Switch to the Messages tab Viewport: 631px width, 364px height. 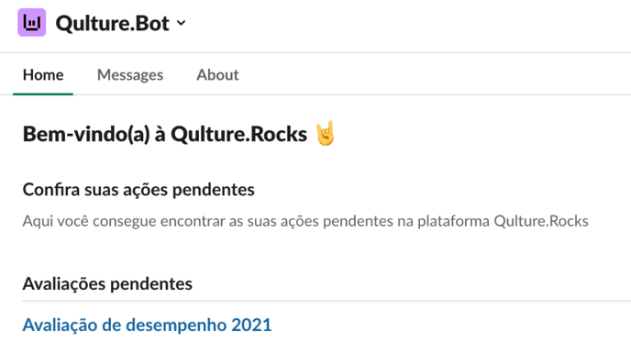(x=130, y=75)
